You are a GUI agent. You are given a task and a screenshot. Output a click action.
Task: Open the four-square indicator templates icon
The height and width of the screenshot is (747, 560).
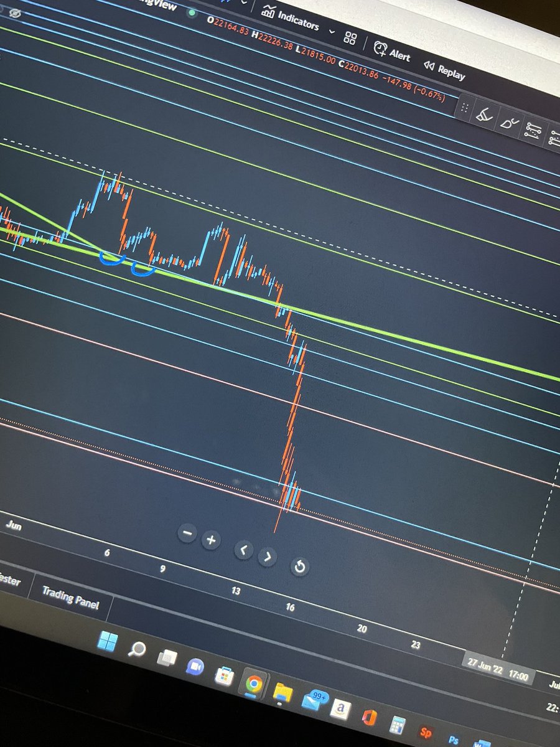tap(350, 38)
